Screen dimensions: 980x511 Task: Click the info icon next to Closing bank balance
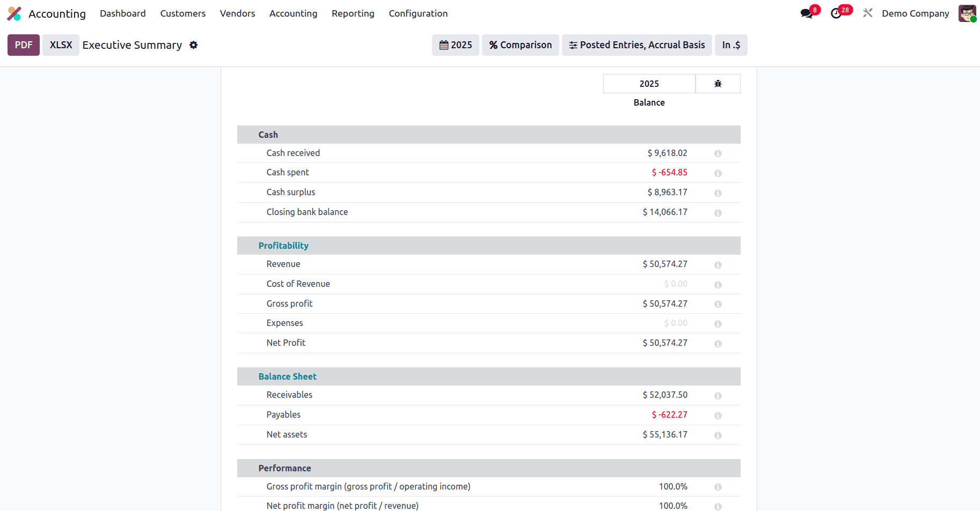pyautogui.click(x=718, y=212)
